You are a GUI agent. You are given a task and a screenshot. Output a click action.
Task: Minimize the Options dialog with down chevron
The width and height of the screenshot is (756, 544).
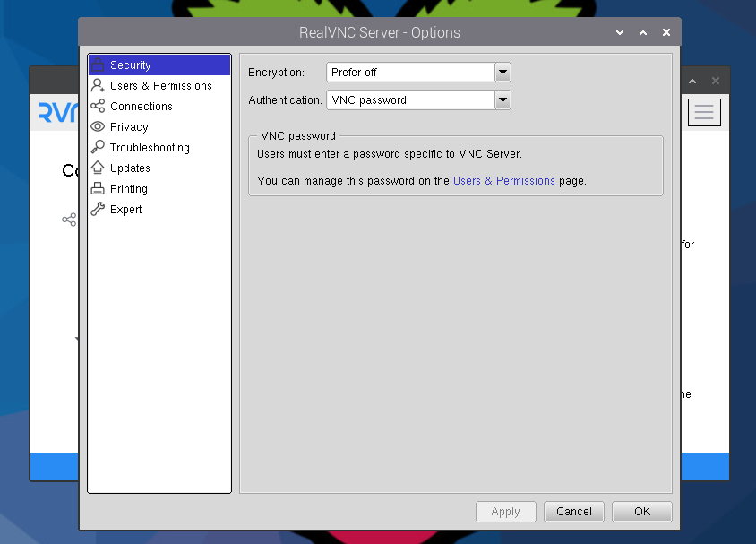click(x=620, y=32)
